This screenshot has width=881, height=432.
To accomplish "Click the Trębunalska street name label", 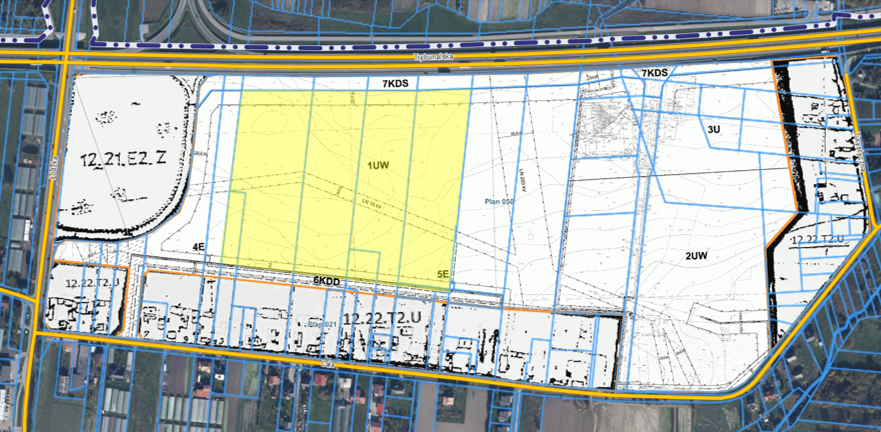I will [433, 56].
